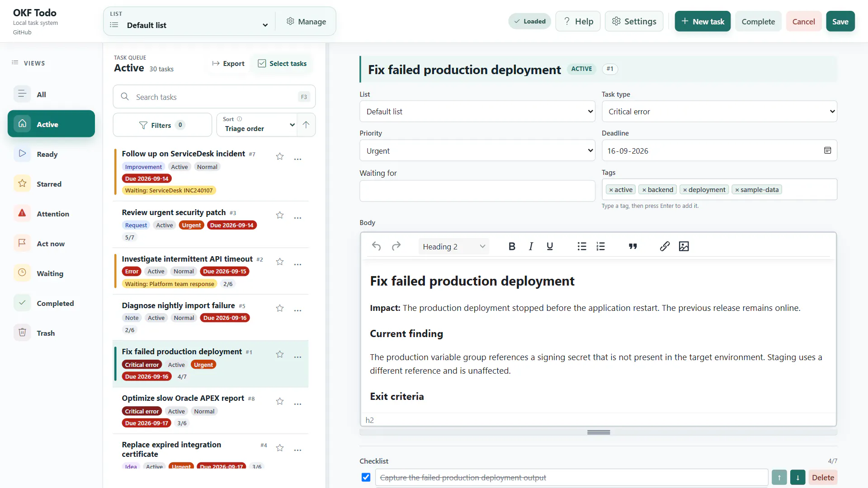
Task: Star the Investigate intermittent API timeout task
Action: pyautogui.click(x=280, y=262)
